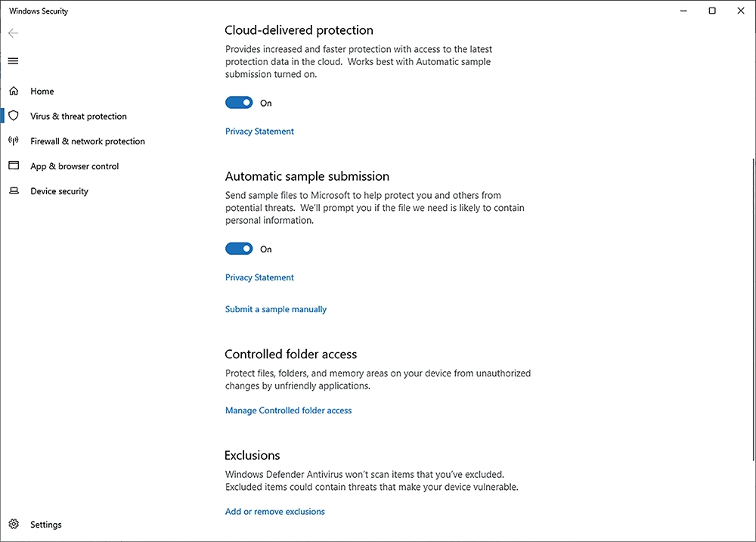Close the Windows Security window
This screenshot has height=542, width=756.
click(x=741, y=11)
